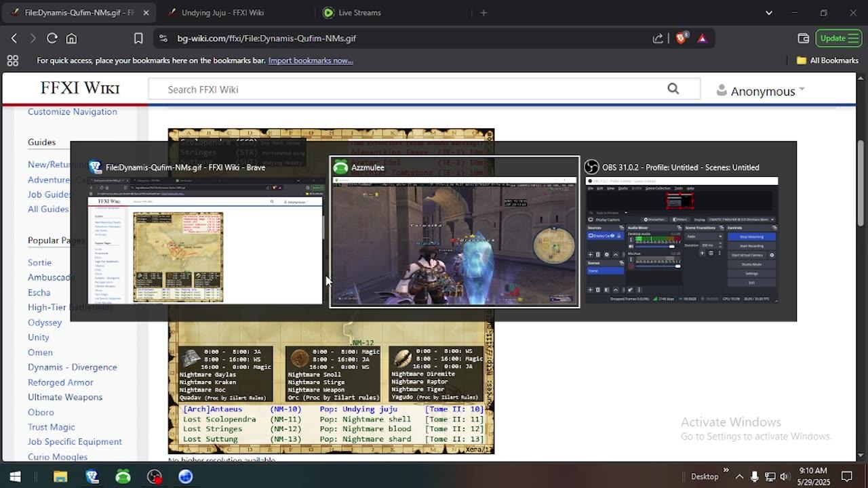The width and height of the screenshot is (868, 488).
Task: Open the Job Specific Equipment link
Action: click(x=75, y=442)
